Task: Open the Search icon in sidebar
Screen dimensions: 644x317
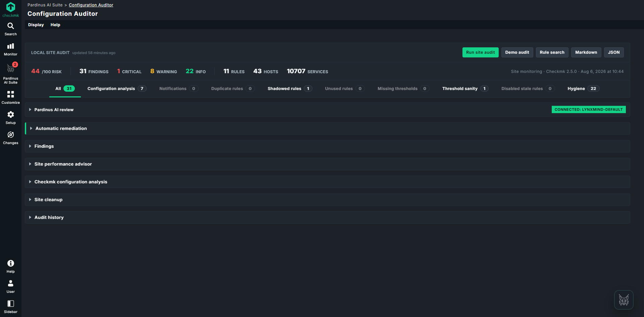Action: coord(11,26)
